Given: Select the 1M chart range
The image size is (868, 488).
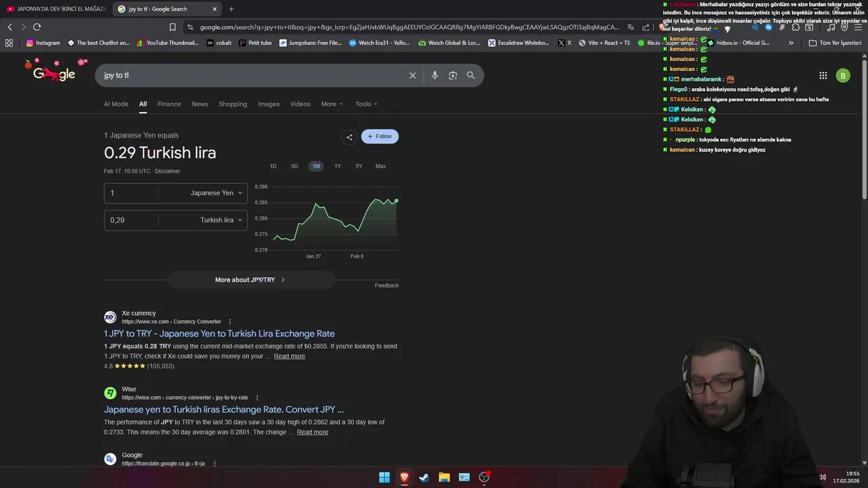Looking at the screenshot, I should tap(316, 166).
